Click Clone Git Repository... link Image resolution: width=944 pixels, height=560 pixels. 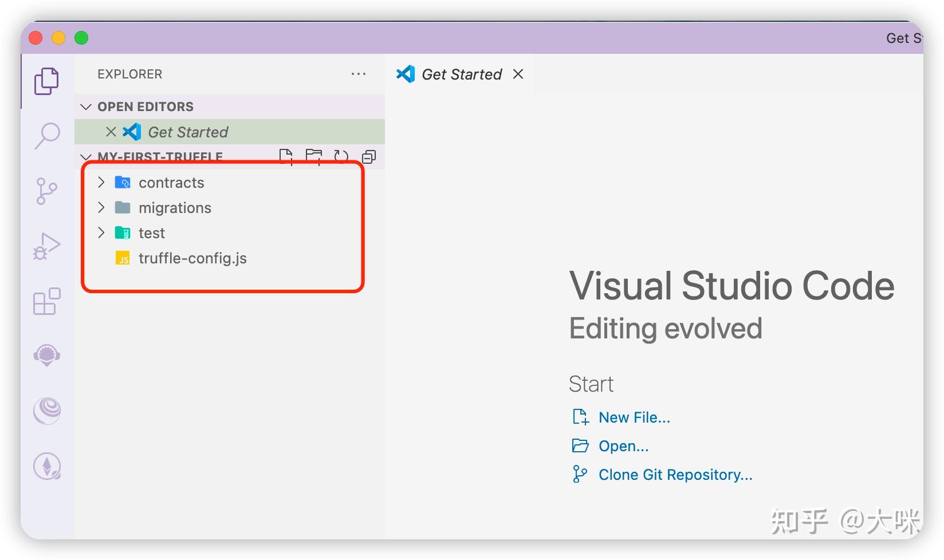(675, 475)
